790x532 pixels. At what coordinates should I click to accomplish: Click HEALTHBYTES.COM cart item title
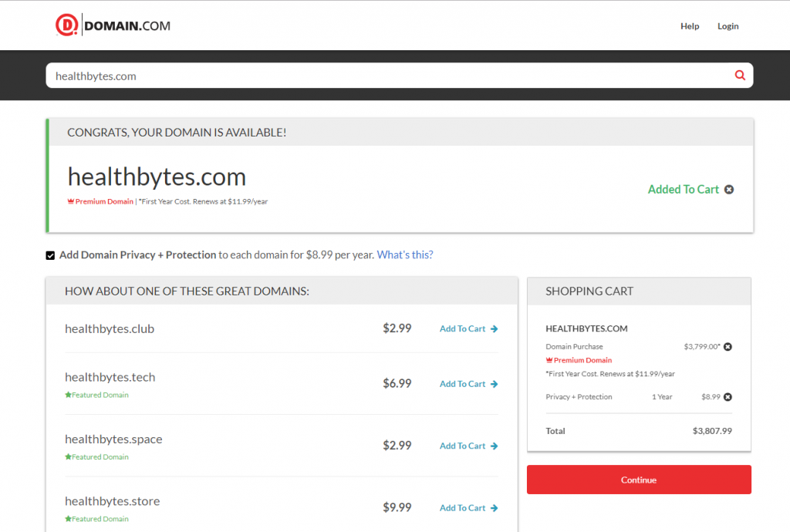pos(586,328)
